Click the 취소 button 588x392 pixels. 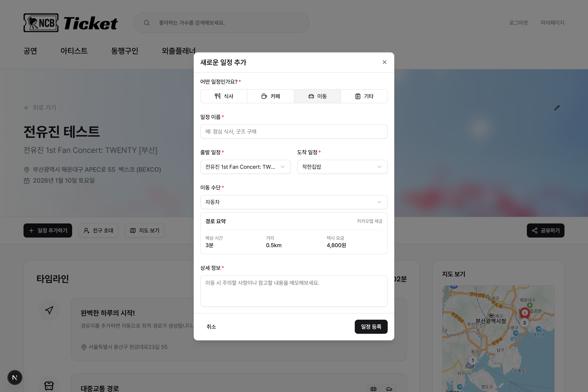[211, 327]
